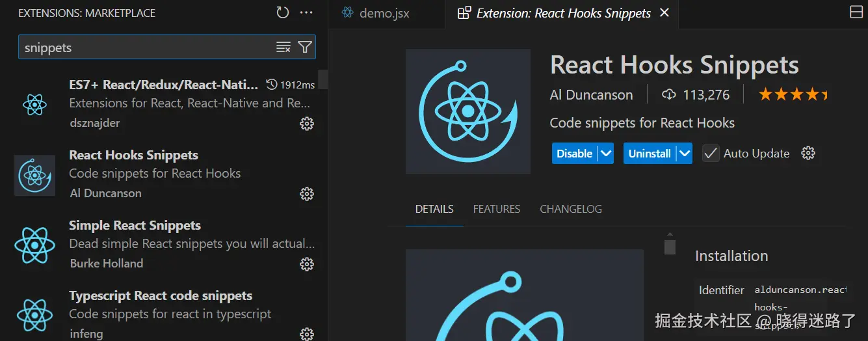The width and height of the screenshot is (868, 341).
Task: Click the Burke Holland publisher name
Action: click(x=107, y=263)
